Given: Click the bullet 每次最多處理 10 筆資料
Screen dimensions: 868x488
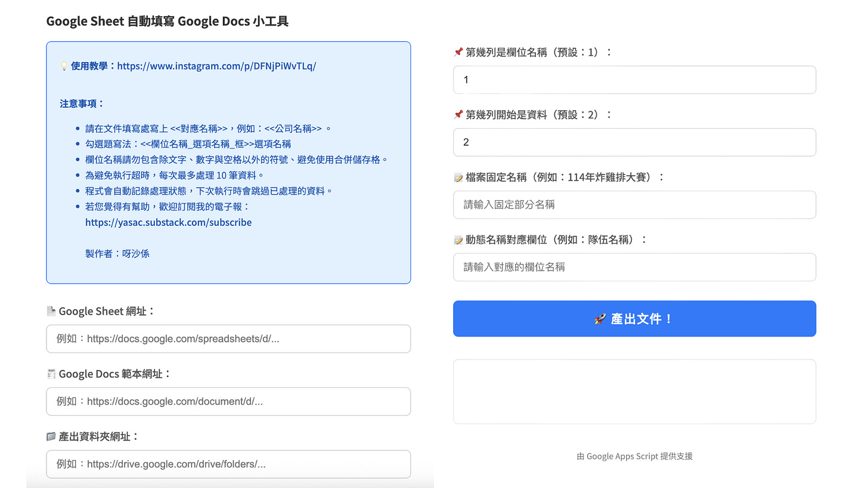Looking at the screenshot, I should click(x=174, y=175).
